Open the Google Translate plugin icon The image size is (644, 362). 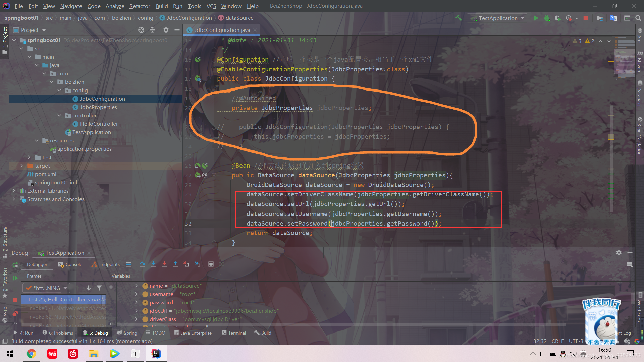point(613,18)
